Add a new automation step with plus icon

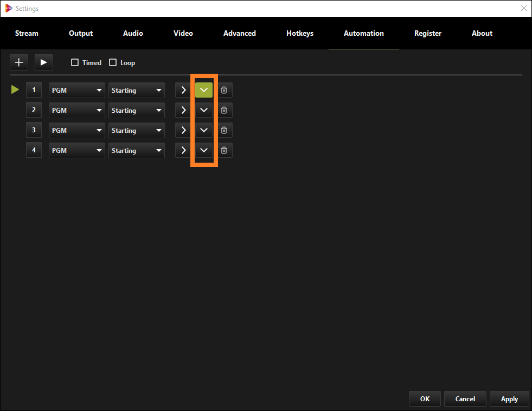point(19,62)
